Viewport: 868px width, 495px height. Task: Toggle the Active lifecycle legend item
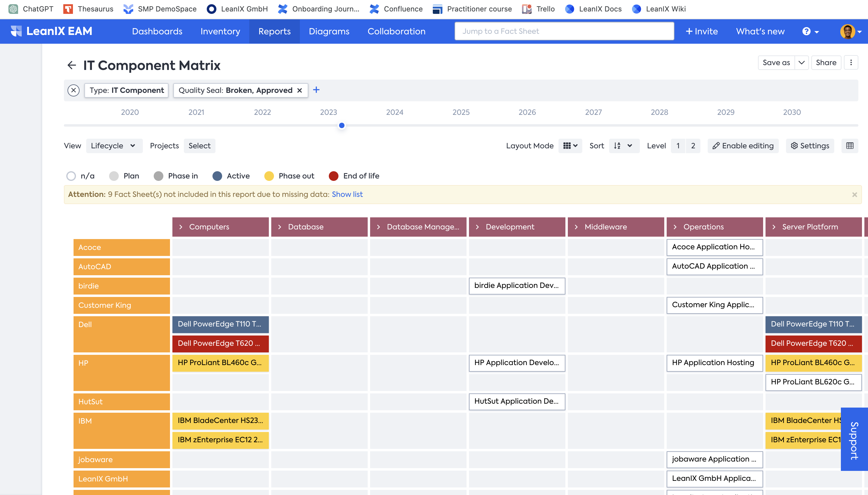(x=231, y=176)
